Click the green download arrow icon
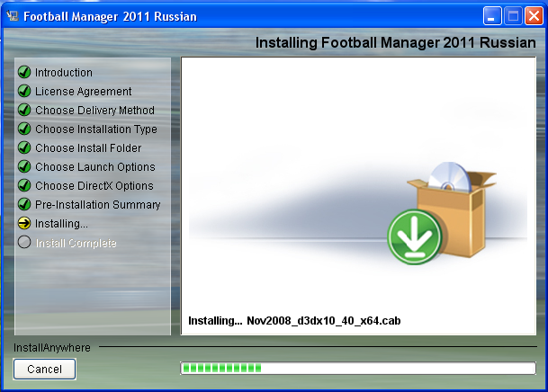 [415, 236]
